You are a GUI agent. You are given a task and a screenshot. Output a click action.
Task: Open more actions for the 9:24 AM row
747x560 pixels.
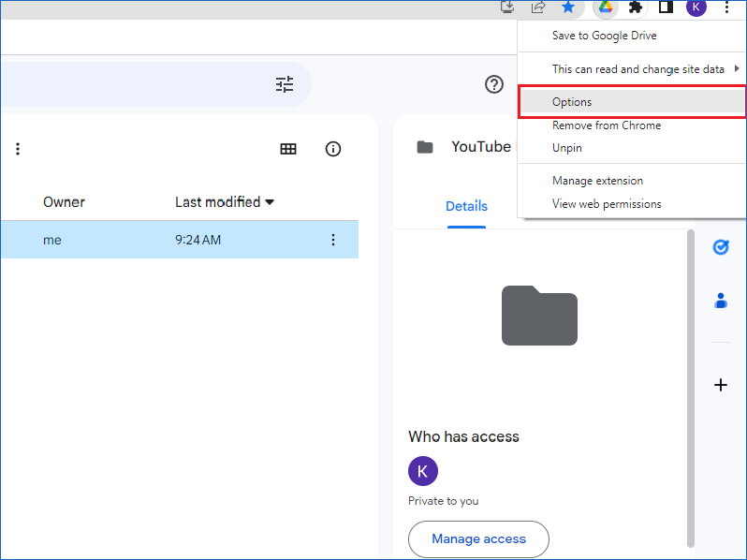[333, 240]
